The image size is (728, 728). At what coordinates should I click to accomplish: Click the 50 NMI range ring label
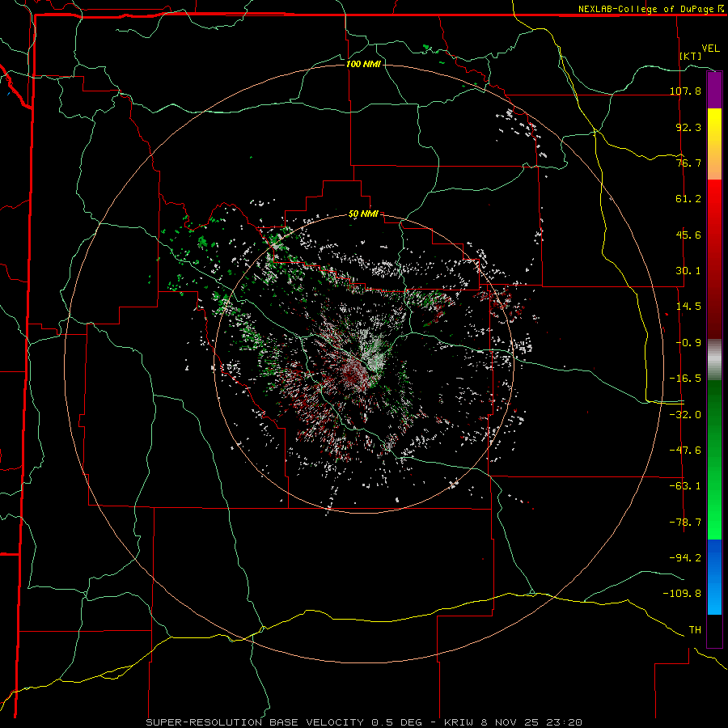363,214
